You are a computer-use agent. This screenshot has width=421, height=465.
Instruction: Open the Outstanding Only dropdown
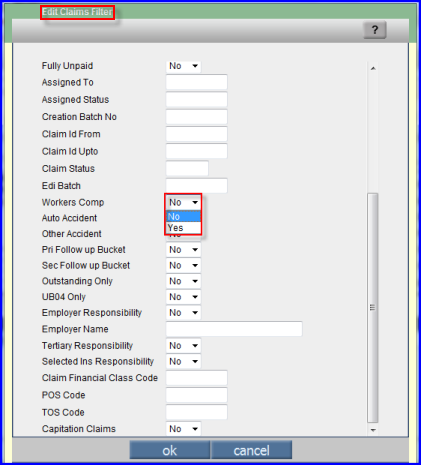pos(183,281)
